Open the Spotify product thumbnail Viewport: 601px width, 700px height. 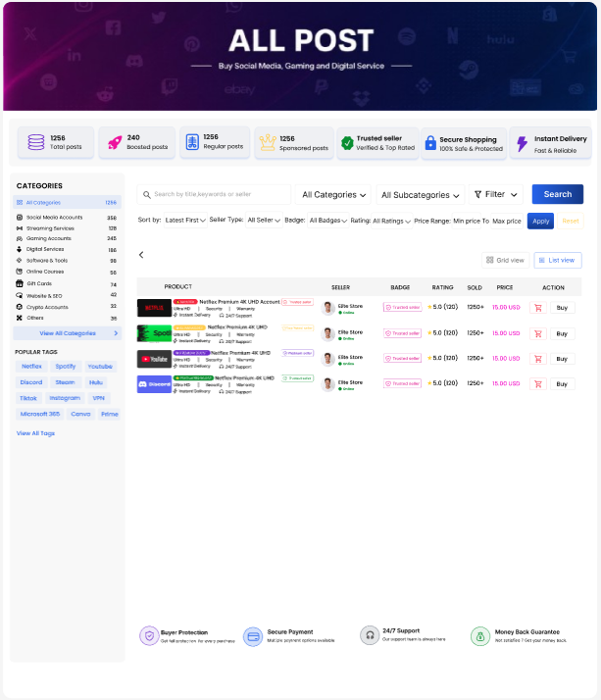[154, 333]
